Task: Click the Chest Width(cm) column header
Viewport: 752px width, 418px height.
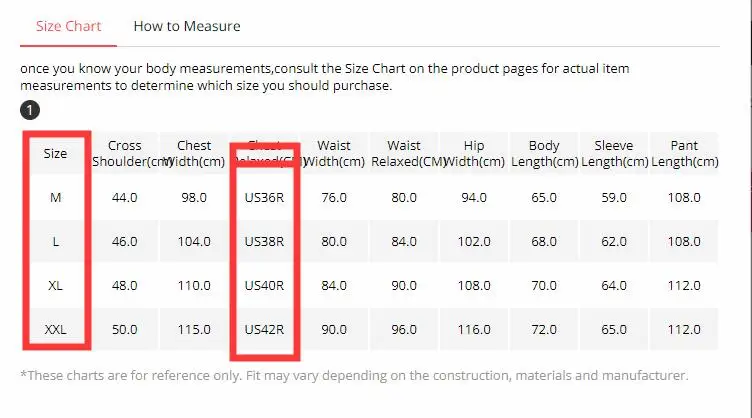Action: [194, 153]
